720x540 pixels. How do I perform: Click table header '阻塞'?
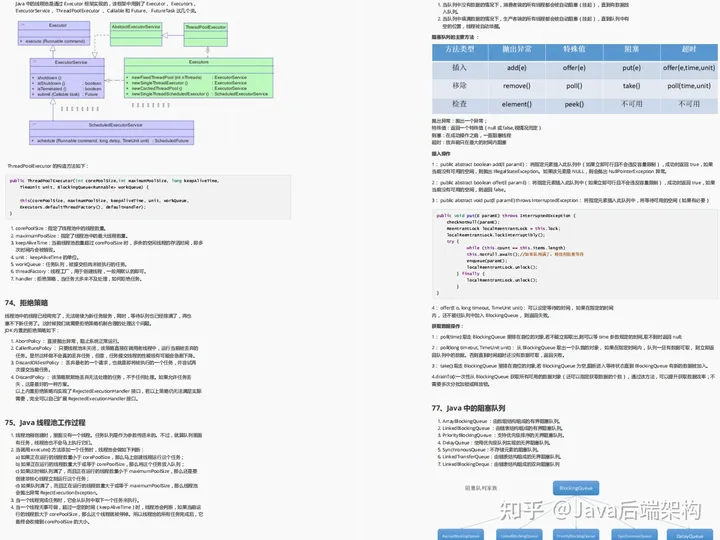pos(631,49)
